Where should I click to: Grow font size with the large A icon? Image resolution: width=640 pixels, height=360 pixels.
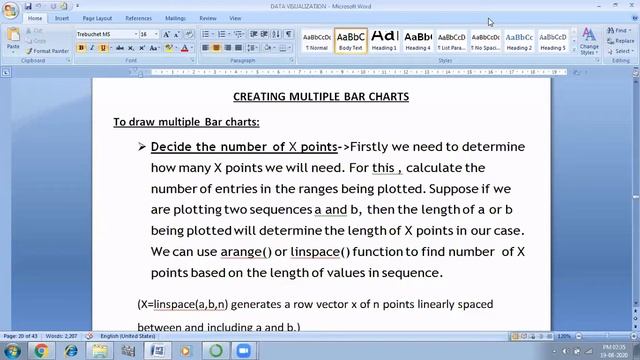pos(166,35)
